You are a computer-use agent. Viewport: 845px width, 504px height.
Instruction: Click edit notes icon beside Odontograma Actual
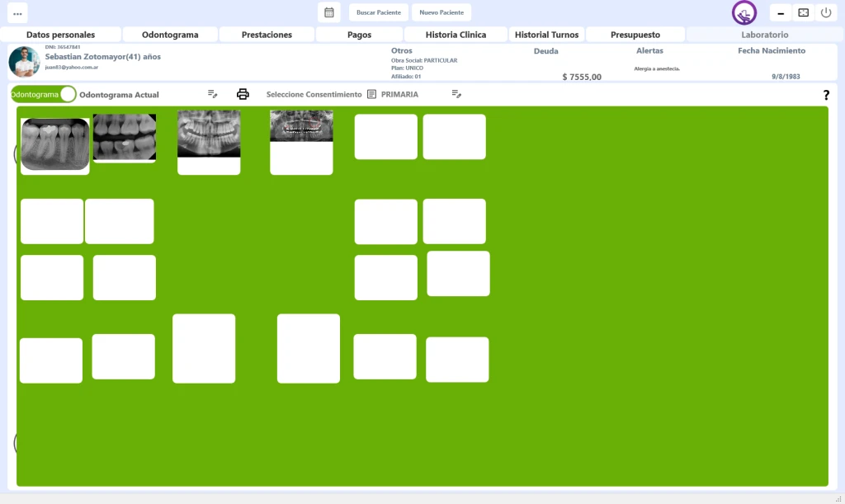(212, 94)
